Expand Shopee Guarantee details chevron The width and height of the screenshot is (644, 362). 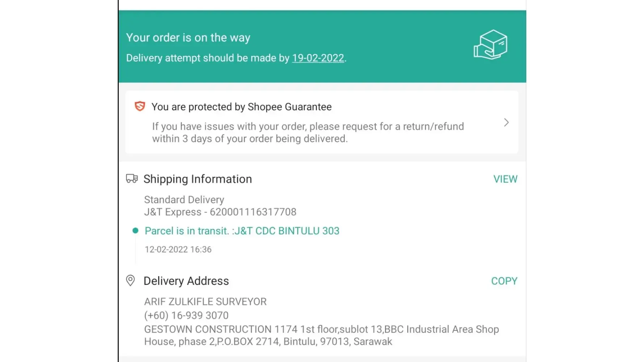point(506,123)
